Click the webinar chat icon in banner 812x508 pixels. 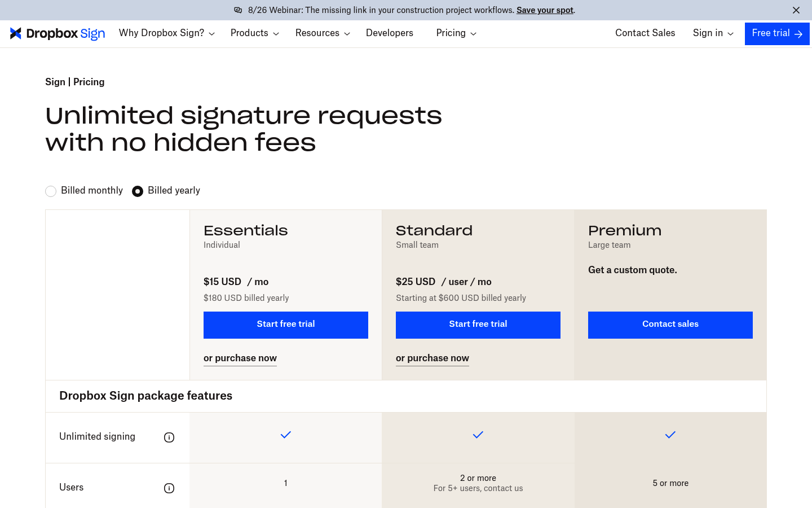238,10
